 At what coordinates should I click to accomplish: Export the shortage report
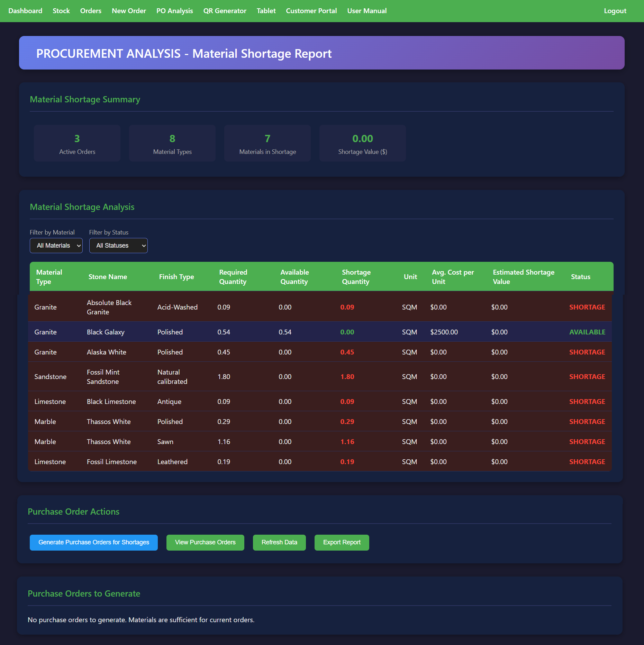pyautogui.click(x=342, y=542)
